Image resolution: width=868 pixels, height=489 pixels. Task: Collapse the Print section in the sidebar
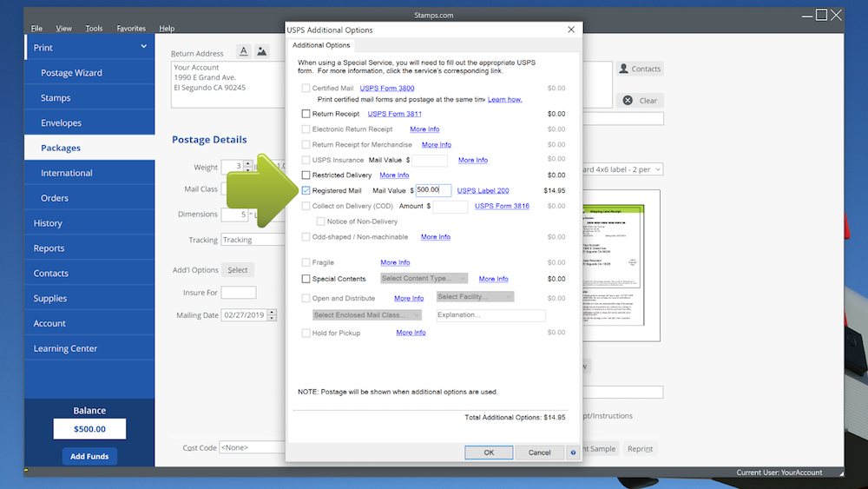coord(144,48)
